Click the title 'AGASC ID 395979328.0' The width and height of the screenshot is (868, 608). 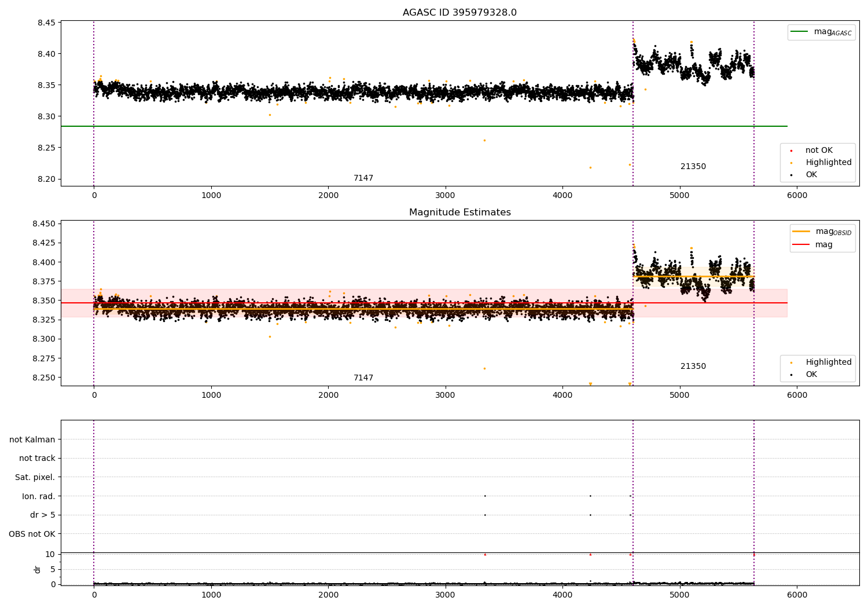coord(459,13)
